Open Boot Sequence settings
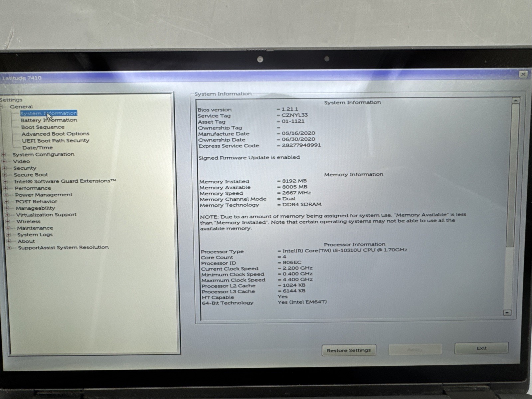The image size is (532, 399). (43, 127)
